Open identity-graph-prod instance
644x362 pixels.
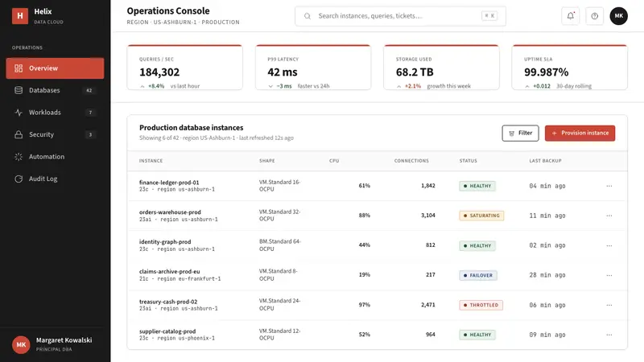165,242
